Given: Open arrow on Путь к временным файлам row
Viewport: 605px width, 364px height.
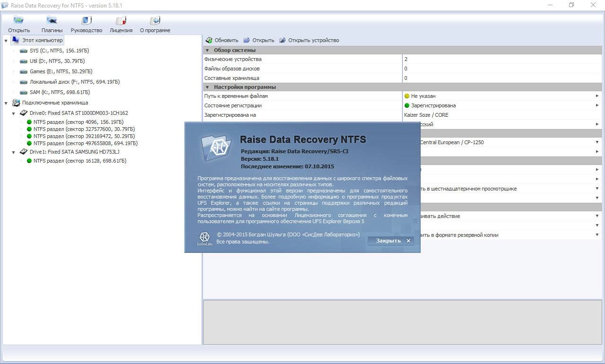Looking at the screenshot, I should tap(597, 96).
